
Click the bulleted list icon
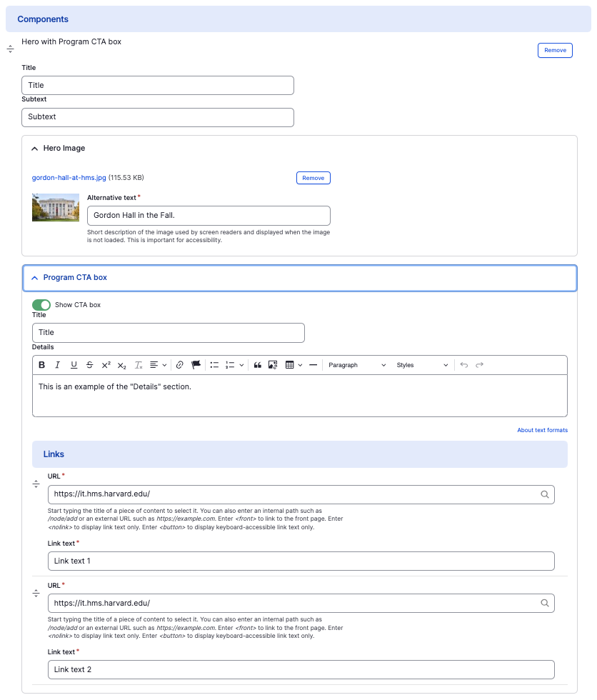[x=214, y=365]
